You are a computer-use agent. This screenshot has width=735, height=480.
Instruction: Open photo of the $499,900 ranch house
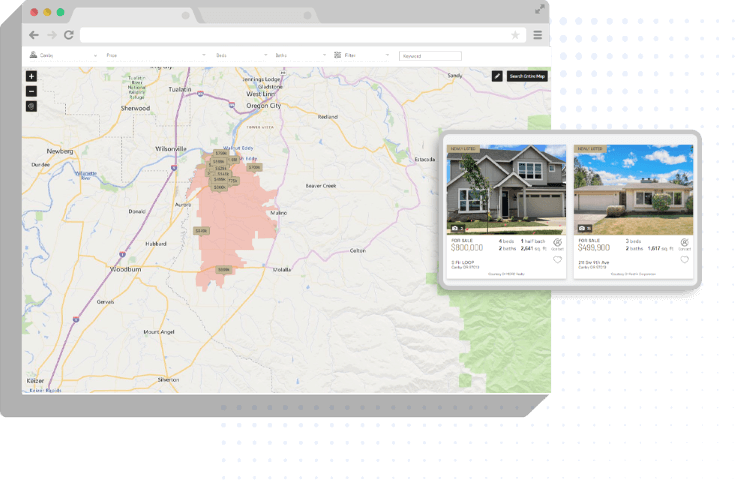pos(633,189)
